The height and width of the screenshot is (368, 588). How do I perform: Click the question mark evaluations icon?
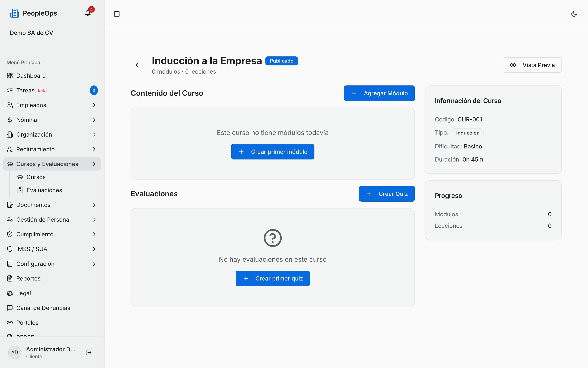(x=273, y=238)
